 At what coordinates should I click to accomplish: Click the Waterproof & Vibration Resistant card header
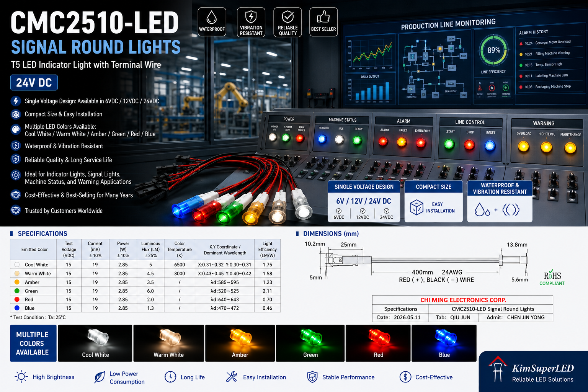tap(500, 188)
